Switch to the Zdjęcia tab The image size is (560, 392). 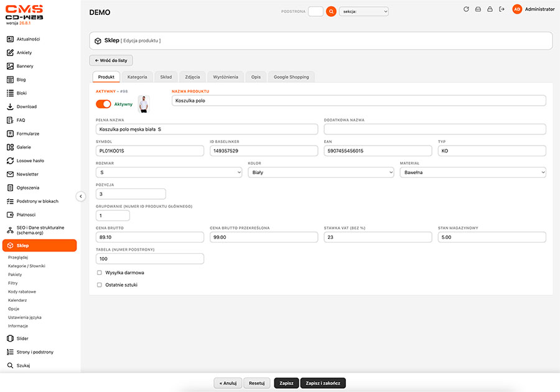192,77
